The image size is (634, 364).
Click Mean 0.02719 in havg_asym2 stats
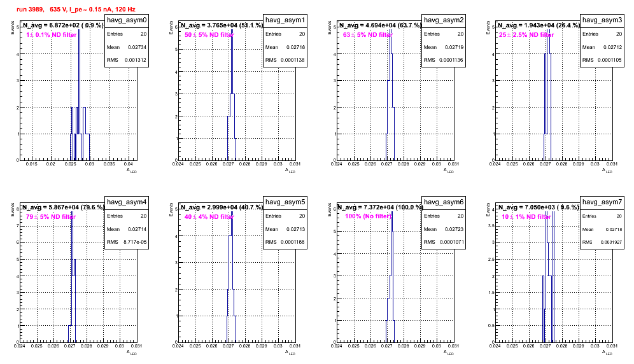pos(444,47)
